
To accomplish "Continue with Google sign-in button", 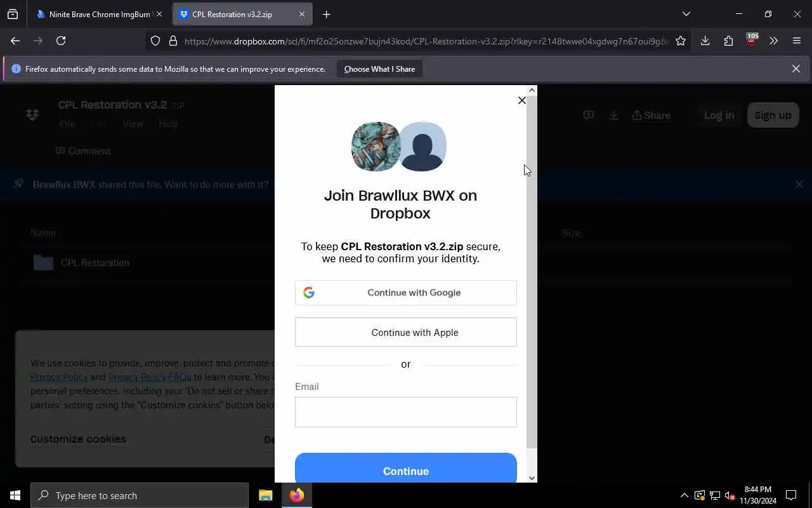I will 406,293.
